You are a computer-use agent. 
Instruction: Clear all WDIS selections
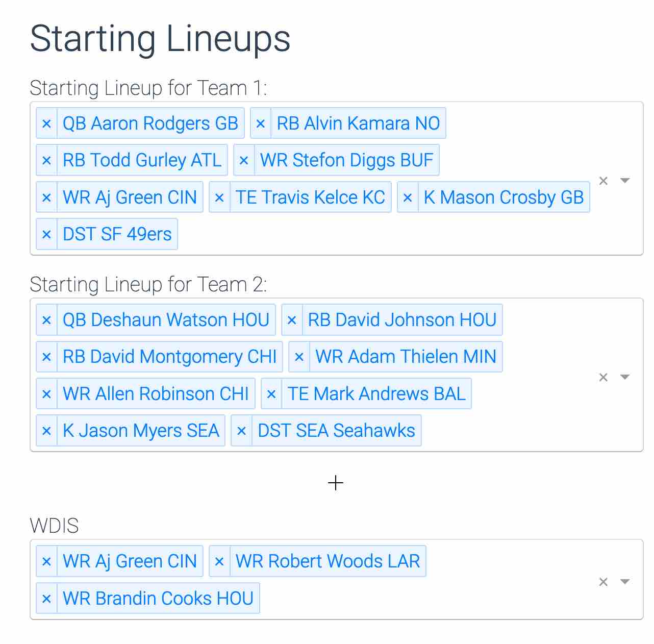click(x=603, y=582)
